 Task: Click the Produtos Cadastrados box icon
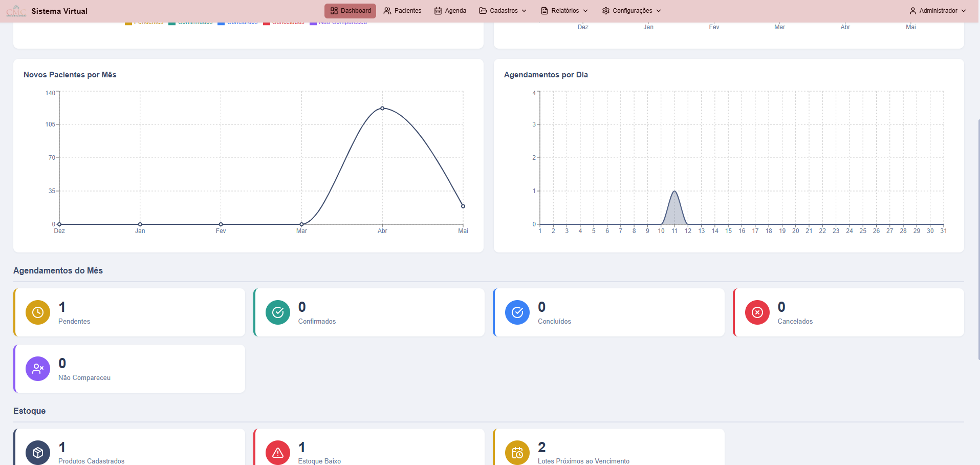38,453
